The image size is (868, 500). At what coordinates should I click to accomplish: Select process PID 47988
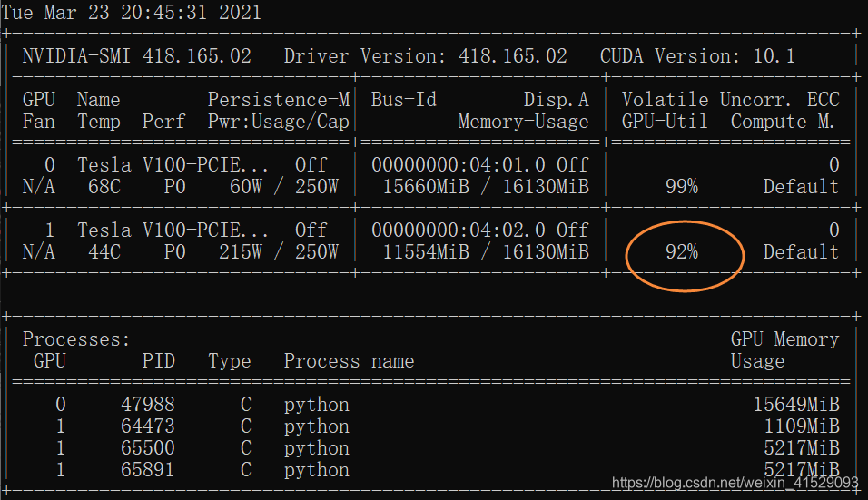[x=148, y=405]
